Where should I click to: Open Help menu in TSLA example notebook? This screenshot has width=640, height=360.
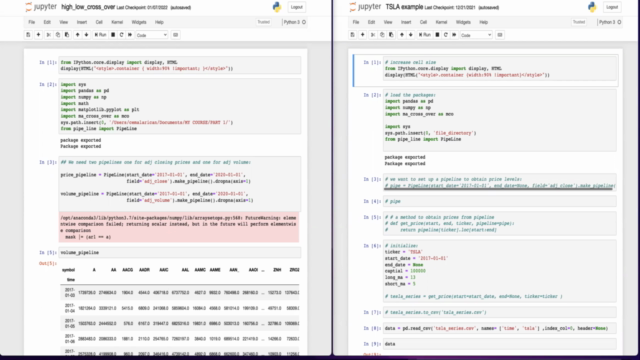pos(483,22)
